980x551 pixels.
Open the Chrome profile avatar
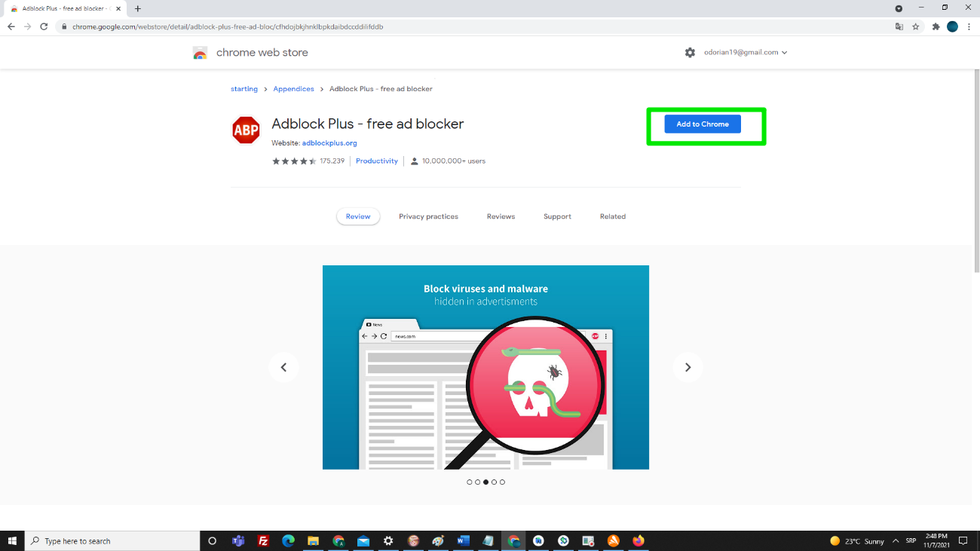click(x=952, y=26)
